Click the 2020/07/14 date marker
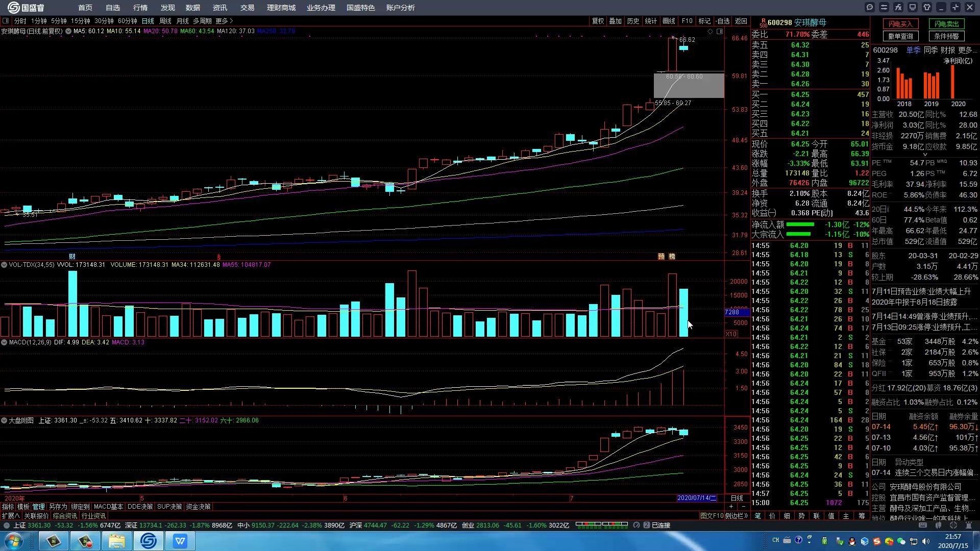980x551 pixels. [x=697, y=498]
